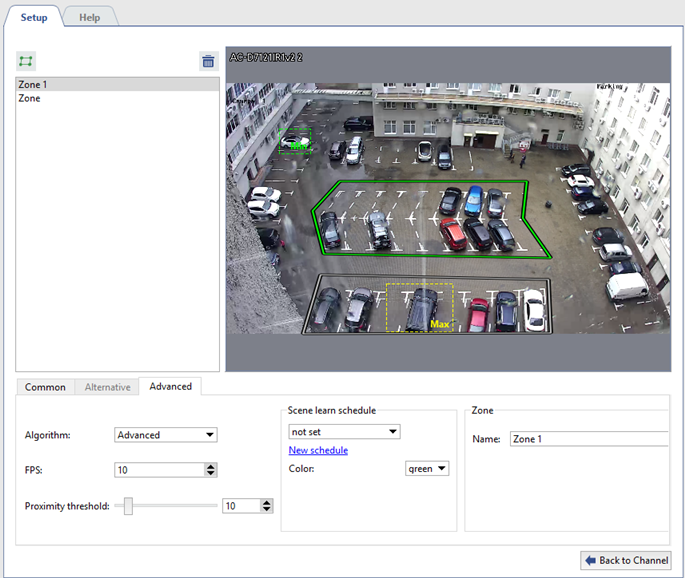The width and height of the screenshot is (685, 578).
Task: Decrease the FPS value with down arrow
Action: 210,474
